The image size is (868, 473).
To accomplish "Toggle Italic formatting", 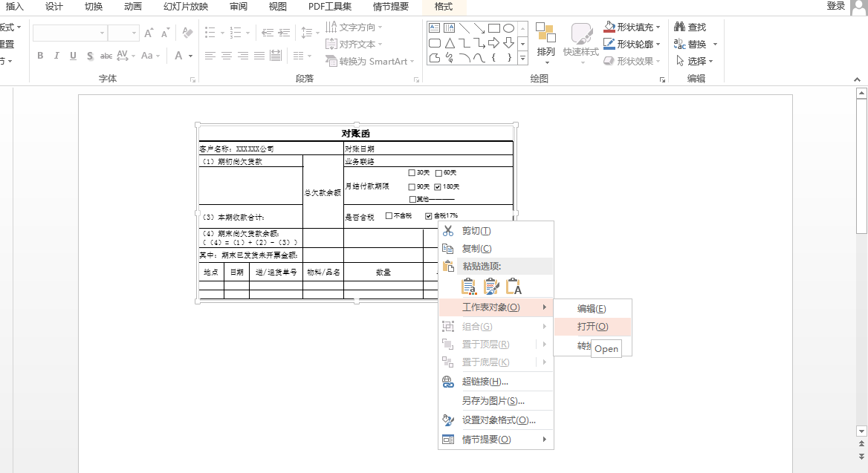I will point(56,56).
